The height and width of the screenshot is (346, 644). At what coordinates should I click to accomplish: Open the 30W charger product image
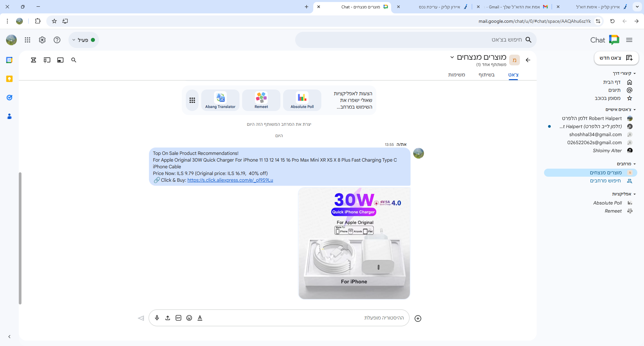coord(354,243)
